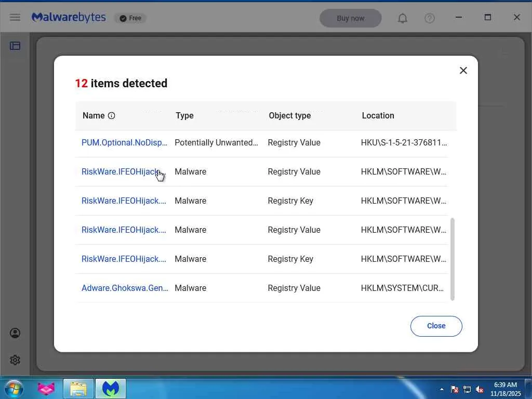Maximize the Malwarebytes window
The height and width of the screenshot is (399, 532).
coord(487,17)
